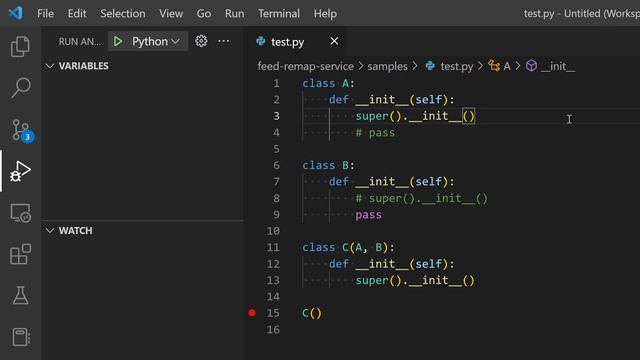Click 'class C(A, B):' on line 11
640x360 pixels.
pos(349,247)
